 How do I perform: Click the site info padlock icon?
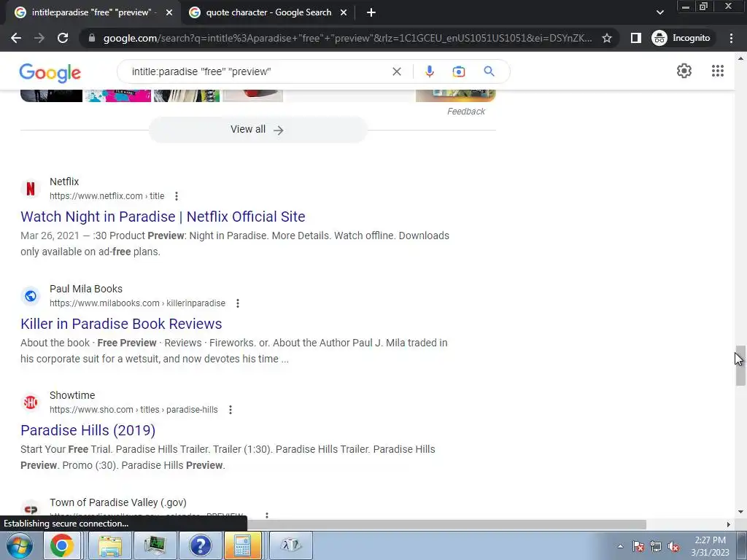point(92,38)
